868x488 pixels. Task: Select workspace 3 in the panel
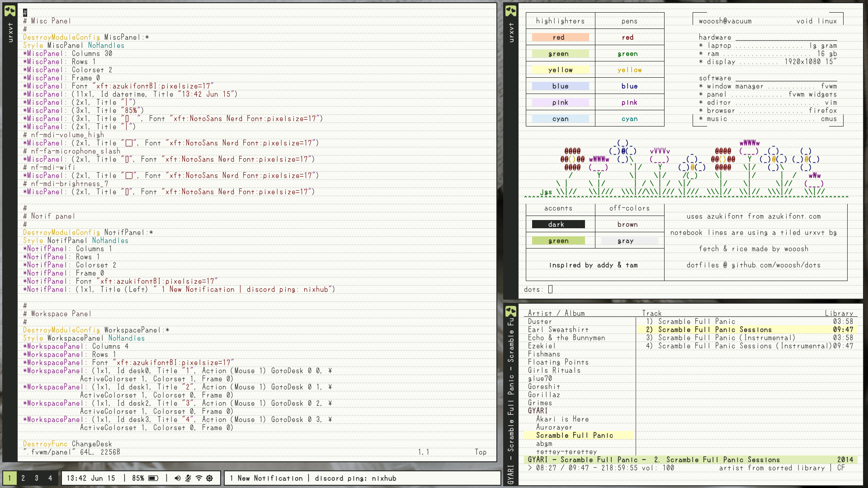pyautogui.click(x=37, y=478)
